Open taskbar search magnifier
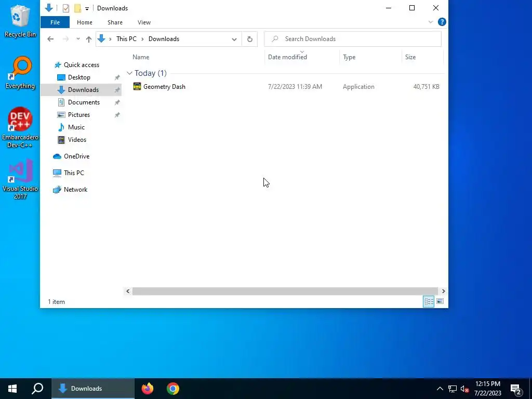 pos(37,389)
